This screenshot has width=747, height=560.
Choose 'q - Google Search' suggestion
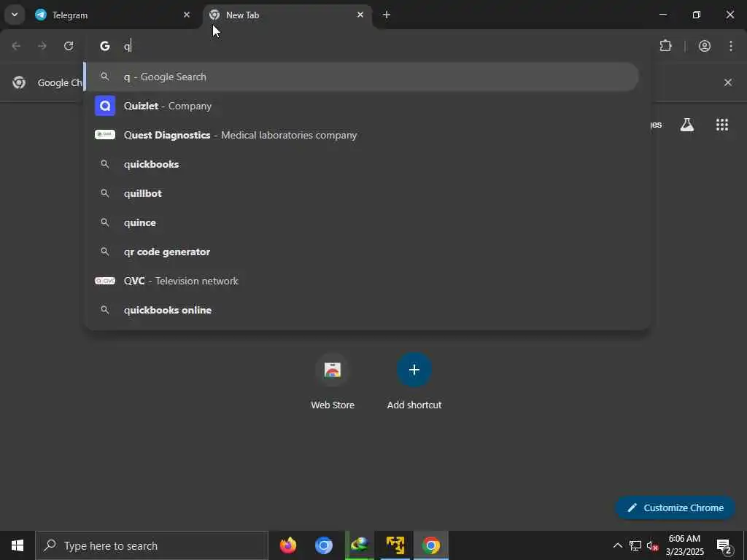pos(362,77)
